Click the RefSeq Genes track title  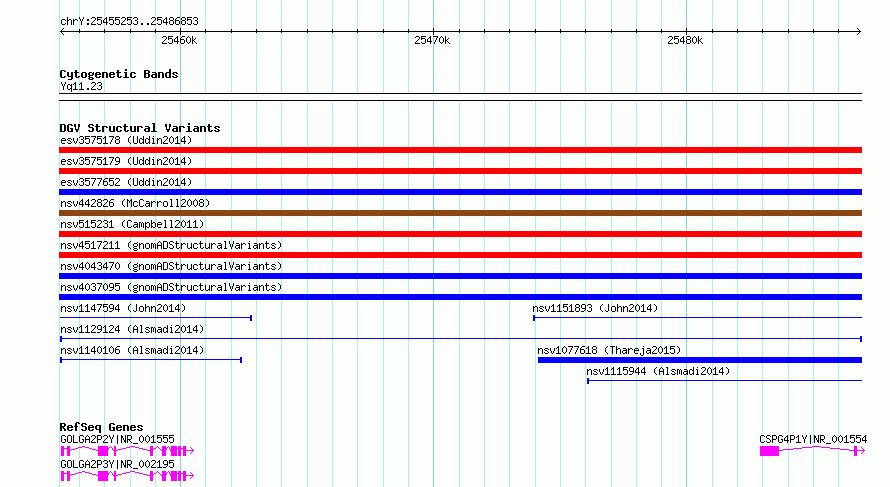point(101,427)
